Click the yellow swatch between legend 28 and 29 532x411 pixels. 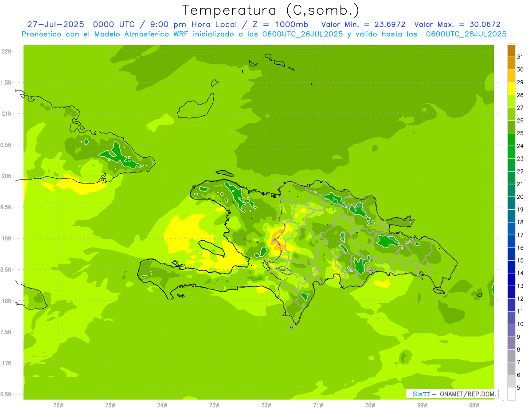coord(511,89)
